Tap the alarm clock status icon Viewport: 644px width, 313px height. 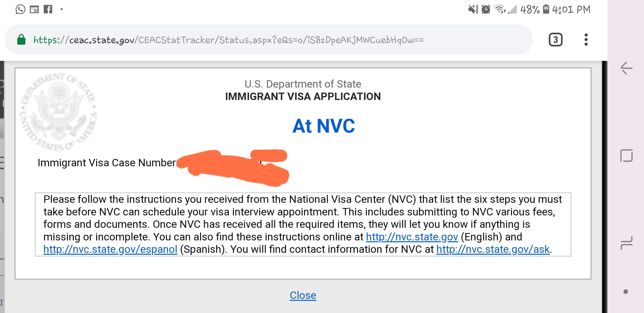(486, 10)
